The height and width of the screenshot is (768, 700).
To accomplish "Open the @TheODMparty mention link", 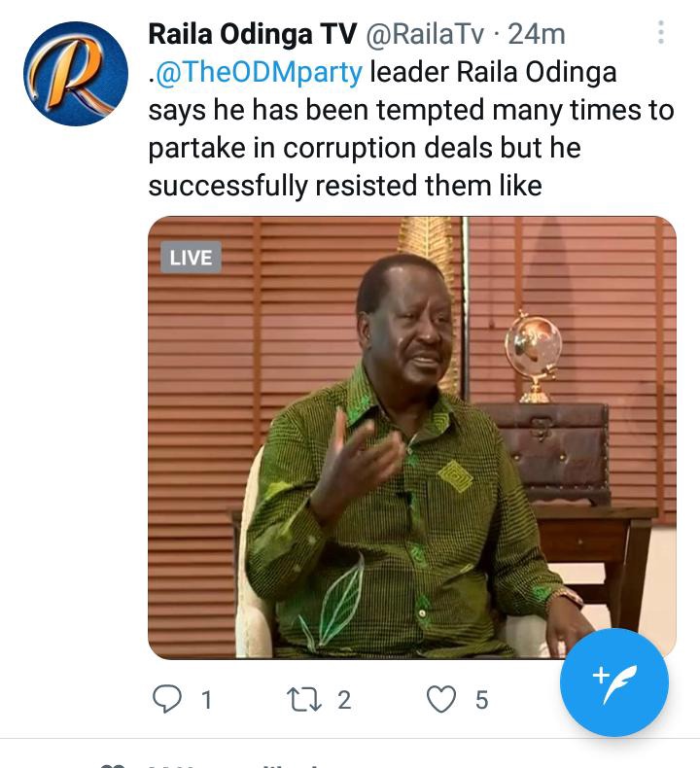I will point(259,72).
